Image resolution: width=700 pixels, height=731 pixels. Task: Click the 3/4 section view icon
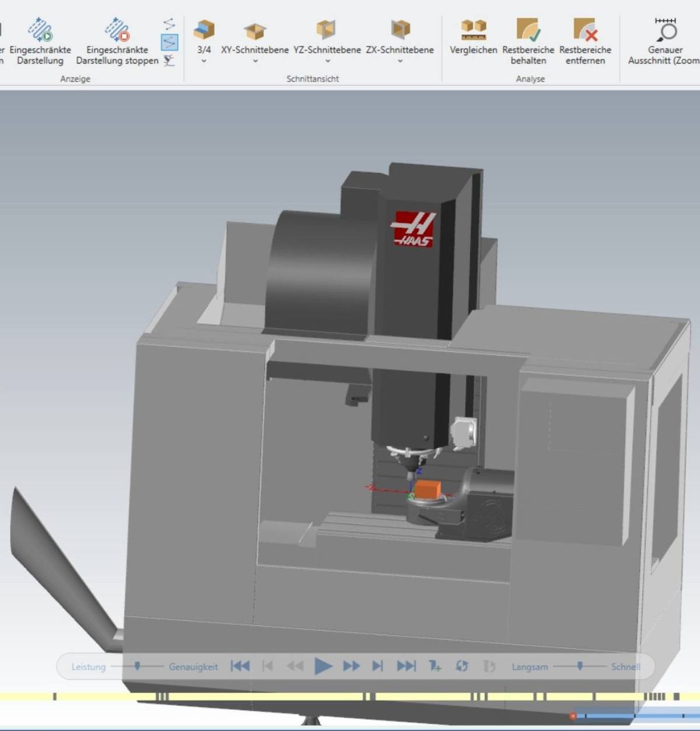click(204, 29)
